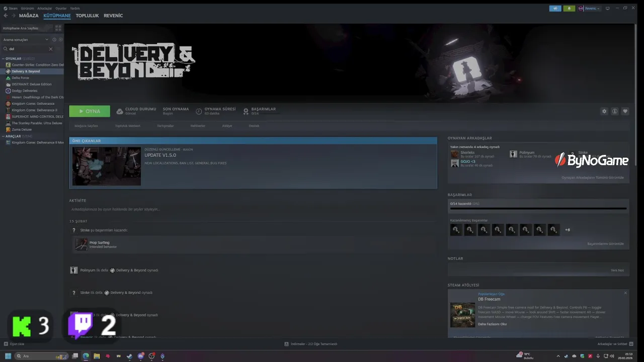Open Arkadaşlar ve Sohbet panel
The width and height of the screenshot is (644, 362).
(x=614, y=344)
